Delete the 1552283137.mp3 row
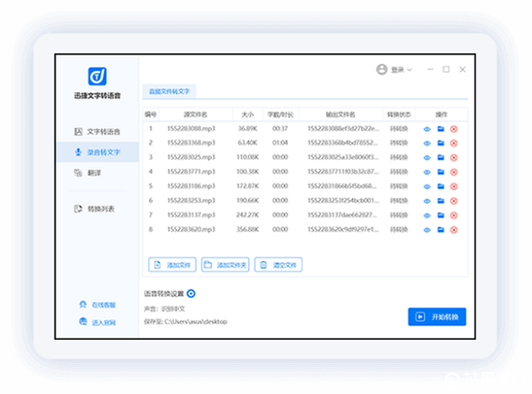The height and width of the screenshot is (394, 532). coord(454,216)
